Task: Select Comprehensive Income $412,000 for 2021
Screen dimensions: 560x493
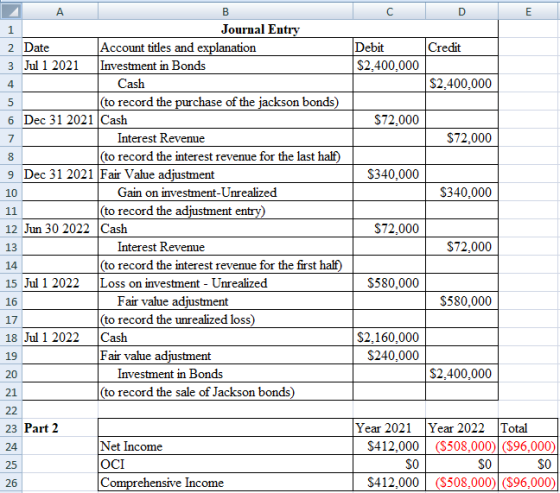Action: tap(389, 482)
